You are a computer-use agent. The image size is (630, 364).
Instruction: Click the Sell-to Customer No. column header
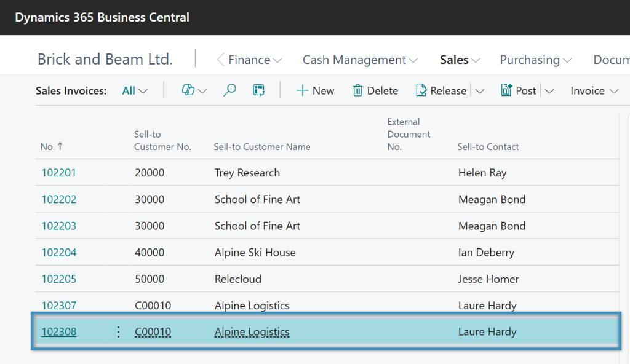[x=162, y=141]
